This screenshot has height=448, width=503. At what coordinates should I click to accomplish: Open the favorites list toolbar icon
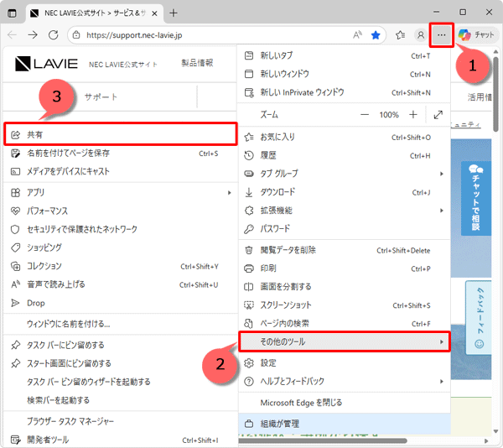pos(400,35)
